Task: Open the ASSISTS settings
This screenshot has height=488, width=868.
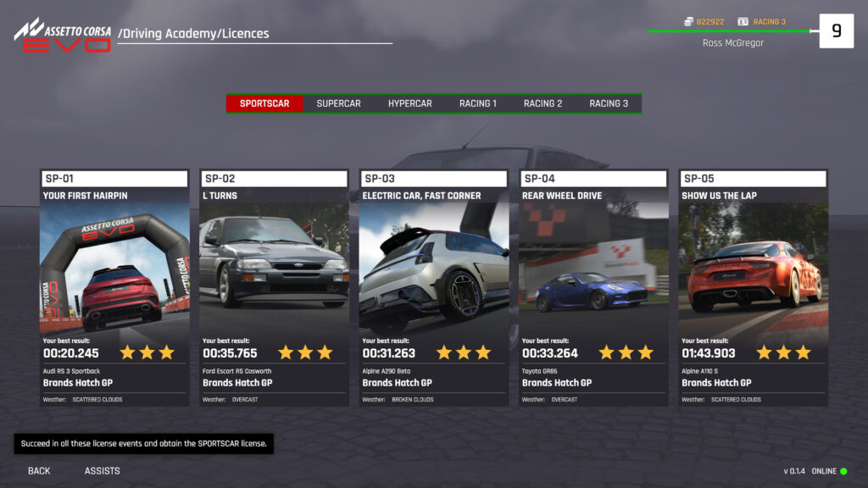Action: [x=102, y=471]
